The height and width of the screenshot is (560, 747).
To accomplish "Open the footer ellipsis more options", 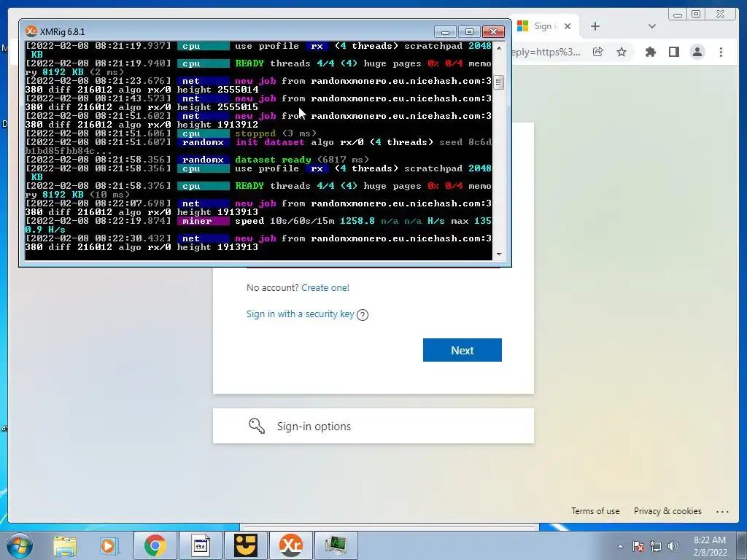I will (x=722, y=511).
